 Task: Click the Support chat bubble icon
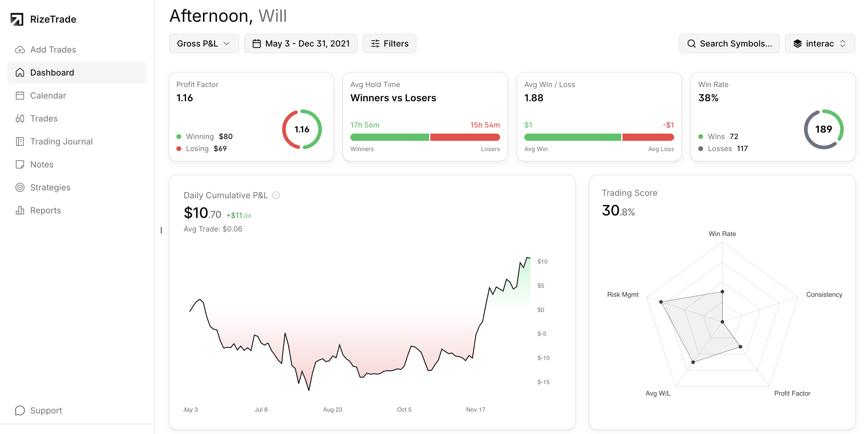20,410
